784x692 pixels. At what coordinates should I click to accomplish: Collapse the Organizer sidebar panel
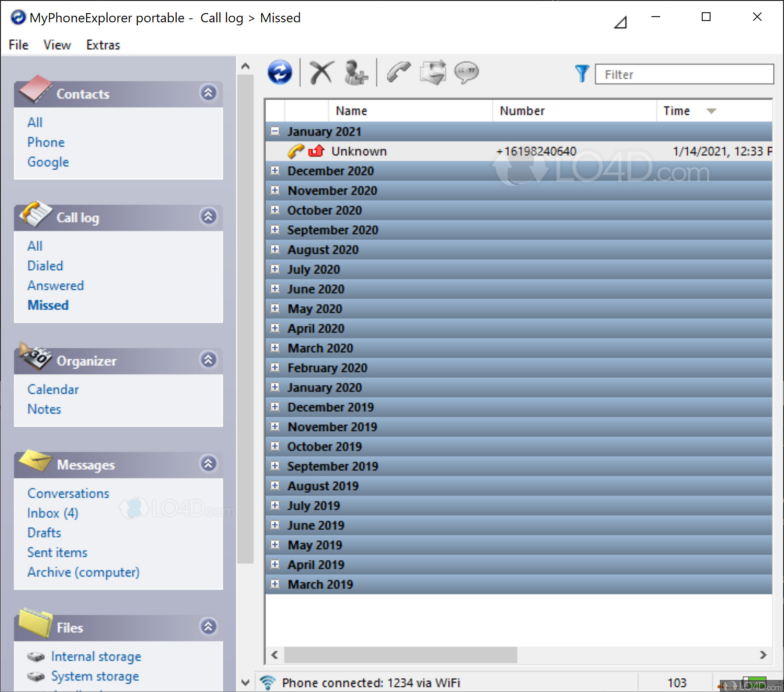[x=208, y=360]
